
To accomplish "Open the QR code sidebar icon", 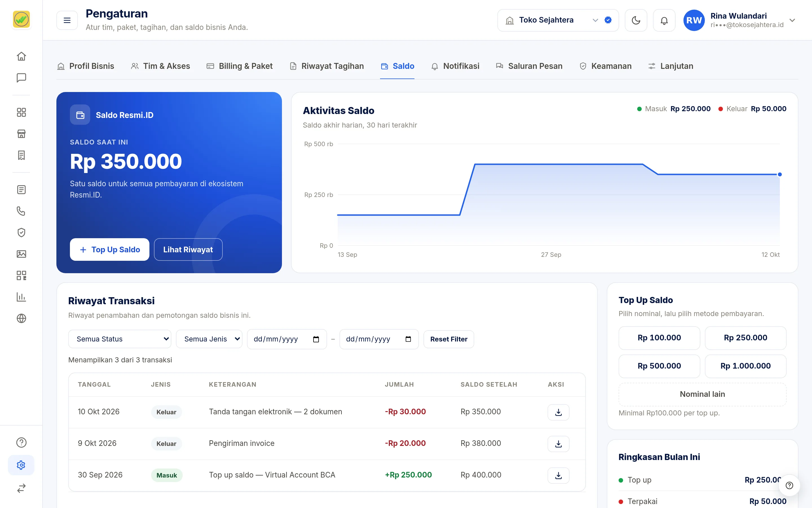I will point(21,275).
